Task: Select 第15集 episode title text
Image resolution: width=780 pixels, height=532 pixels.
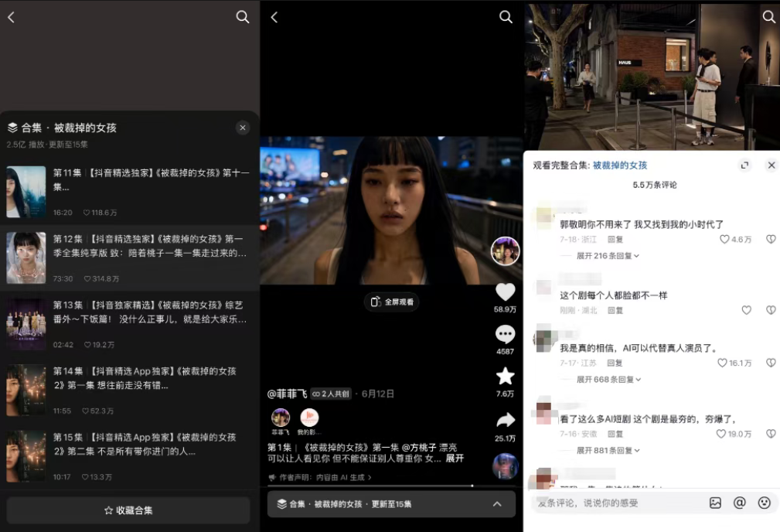Action: point(145,445)
